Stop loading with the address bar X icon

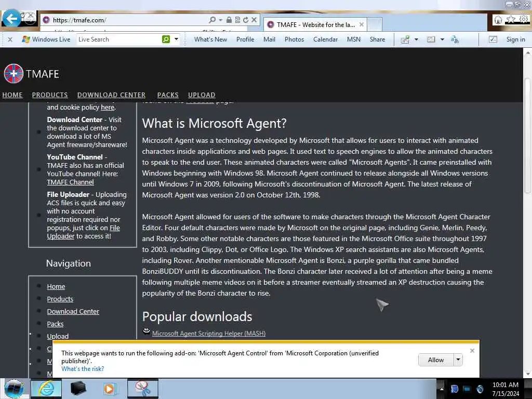click(254, 20)
